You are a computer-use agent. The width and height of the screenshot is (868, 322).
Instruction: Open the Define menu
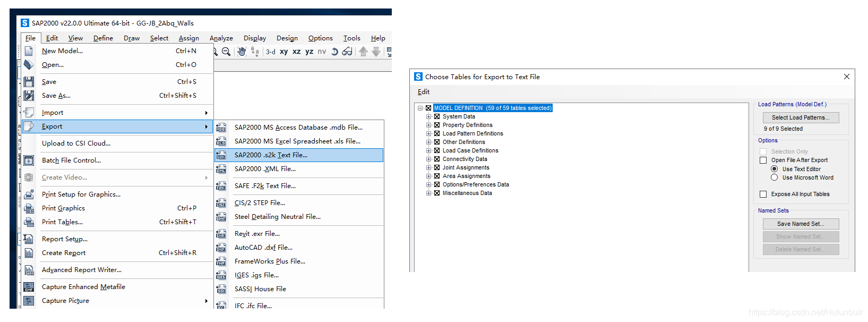click(103, 38)
